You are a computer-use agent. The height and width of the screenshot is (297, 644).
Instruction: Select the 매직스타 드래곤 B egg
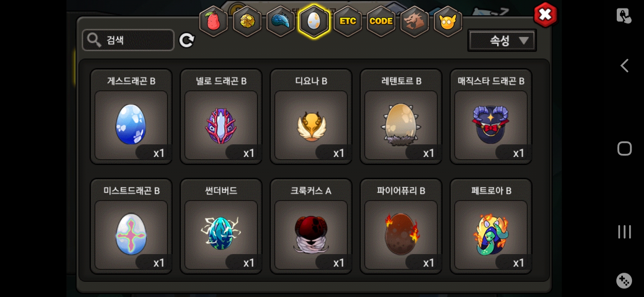pyautogui.click(x=491, y=117)
